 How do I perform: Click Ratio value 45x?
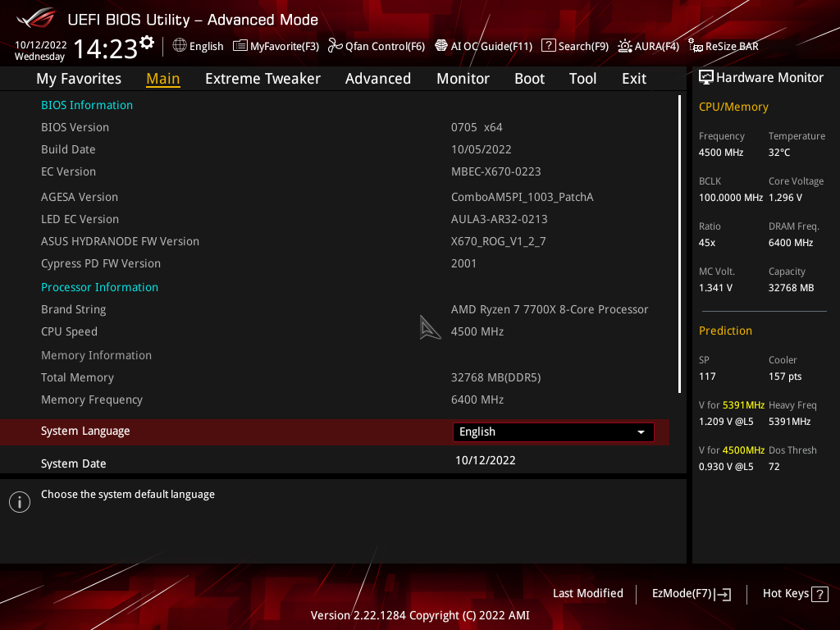point(707,243)
